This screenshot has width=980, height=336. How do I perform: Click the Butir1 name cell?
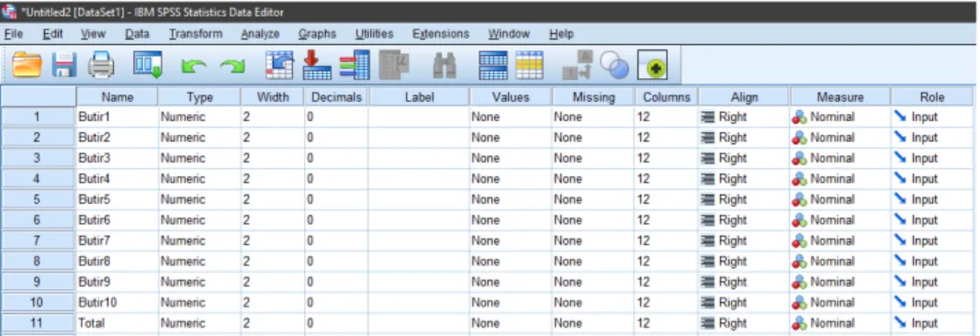(x=118, y=117)
